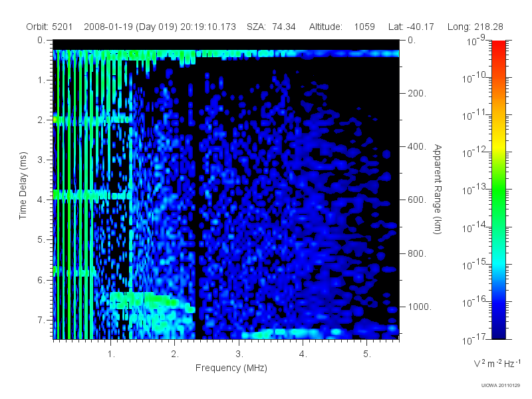Image resolution: width=532 pixels, height=399 pixels.
Task: Click the 600. label on apparent range axis
Action: (417, 200)
